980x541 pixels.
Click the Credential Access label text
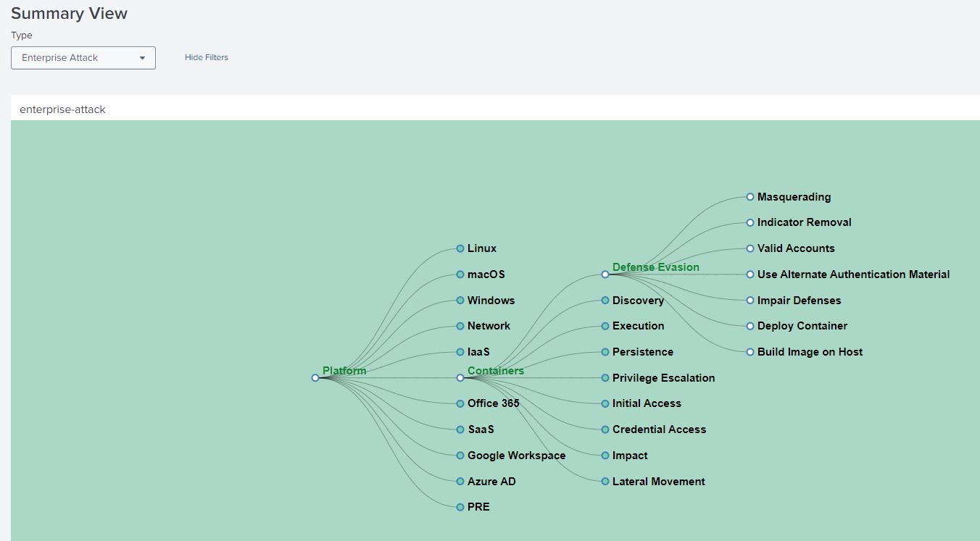(x=660, y=429)
